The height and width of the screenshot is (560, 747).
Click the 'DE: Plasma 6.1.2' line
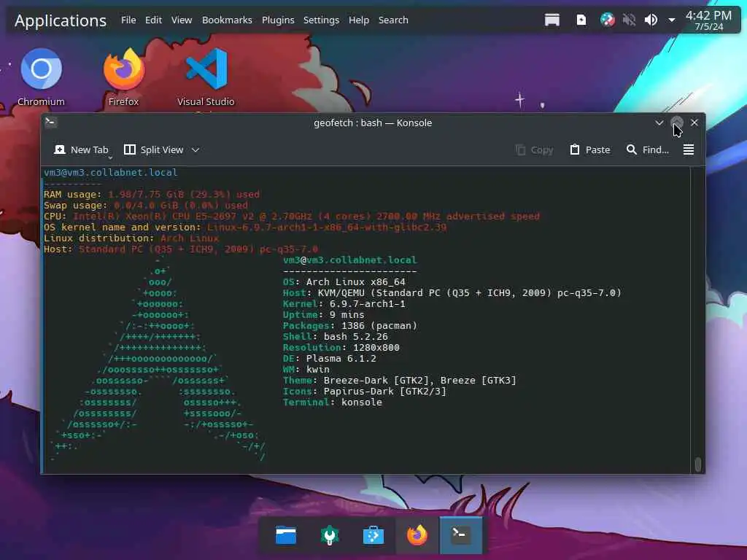tap(330, 359)
